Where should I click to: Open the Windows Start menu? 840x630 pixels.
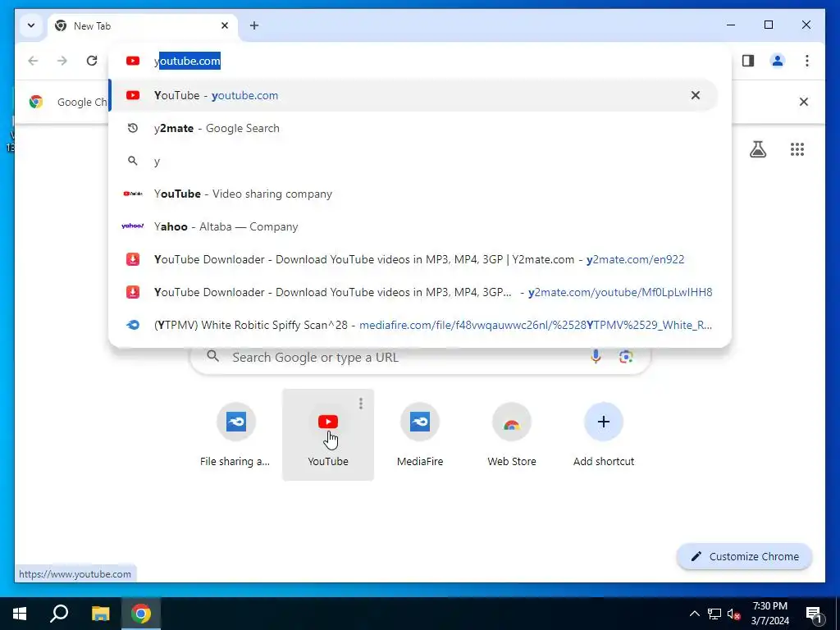20,614
